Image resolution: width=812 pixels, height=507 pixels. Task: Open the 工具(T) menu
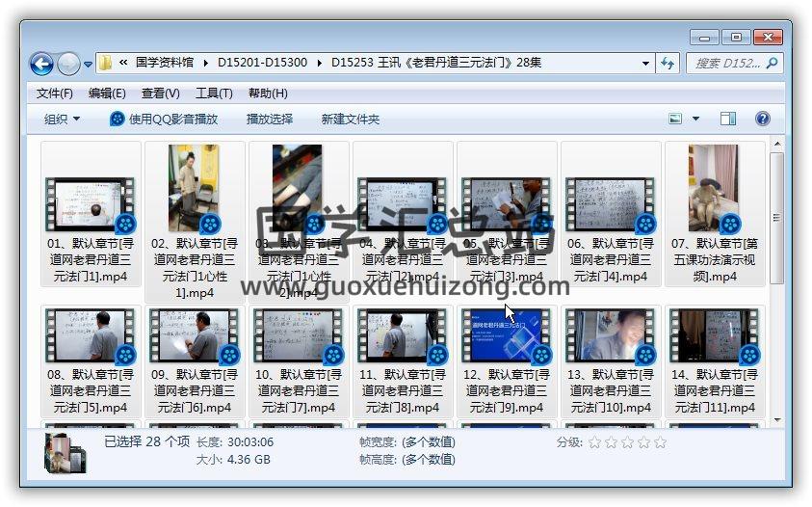point(214,93)
